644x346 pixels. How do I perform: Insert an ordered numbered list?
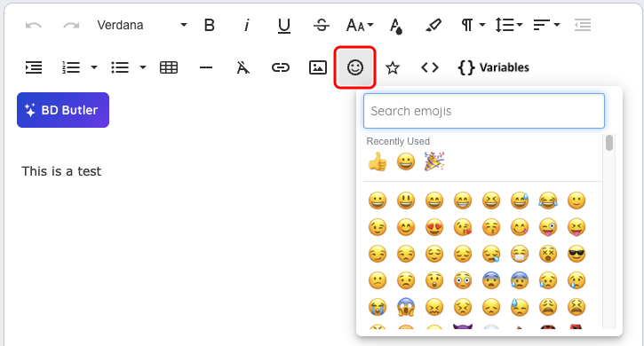click(71, 67)
